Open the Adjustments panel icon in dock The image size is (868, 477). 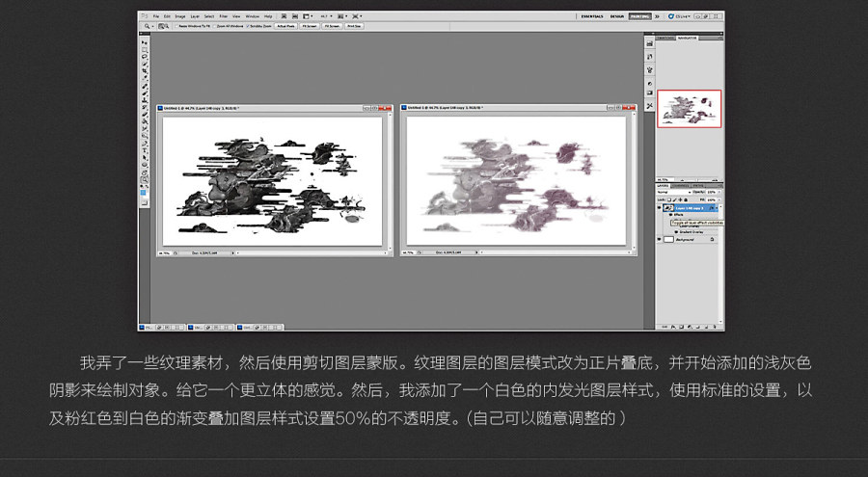[650, 84]
